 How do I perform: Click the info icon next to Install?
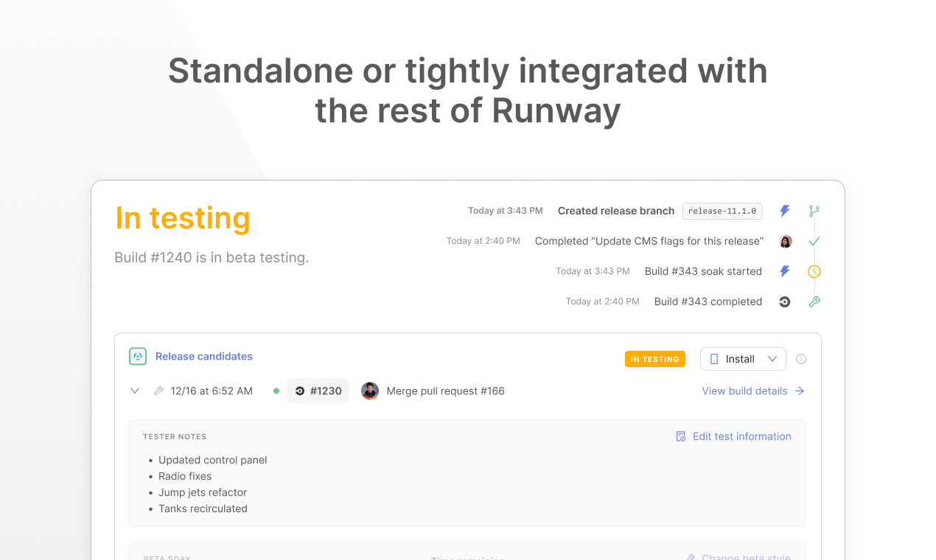pos(801,359)
